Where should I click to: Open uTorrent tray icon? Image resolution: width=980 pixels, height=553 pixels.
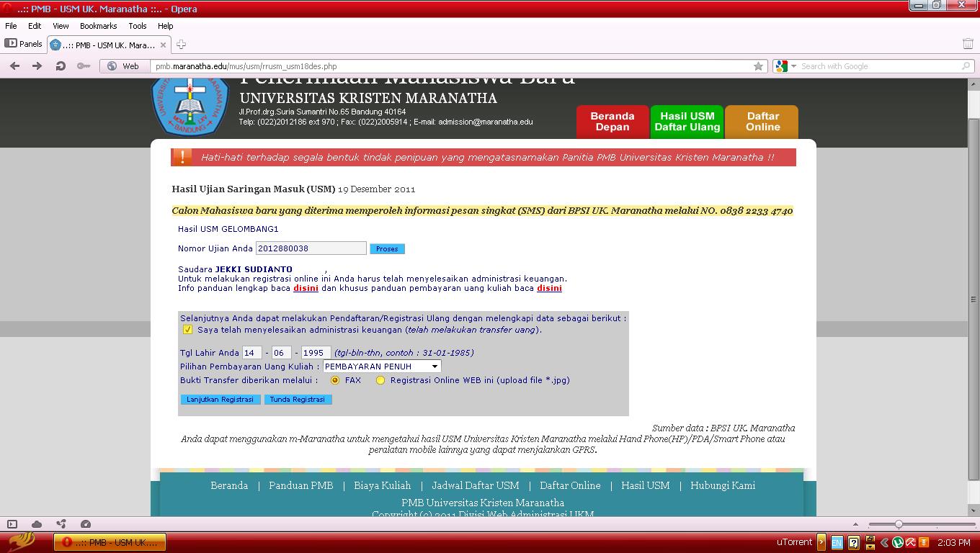[898, 543]
